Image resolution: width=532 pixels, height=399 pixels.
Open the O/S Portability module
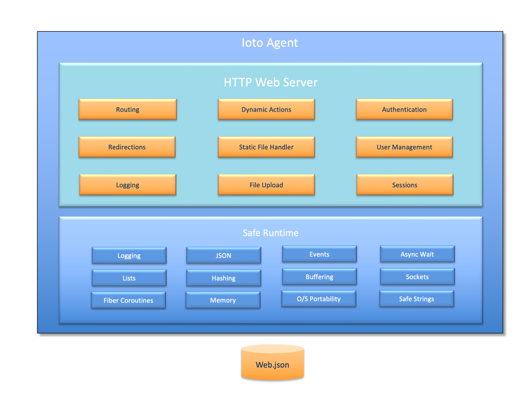coord(318,299)
